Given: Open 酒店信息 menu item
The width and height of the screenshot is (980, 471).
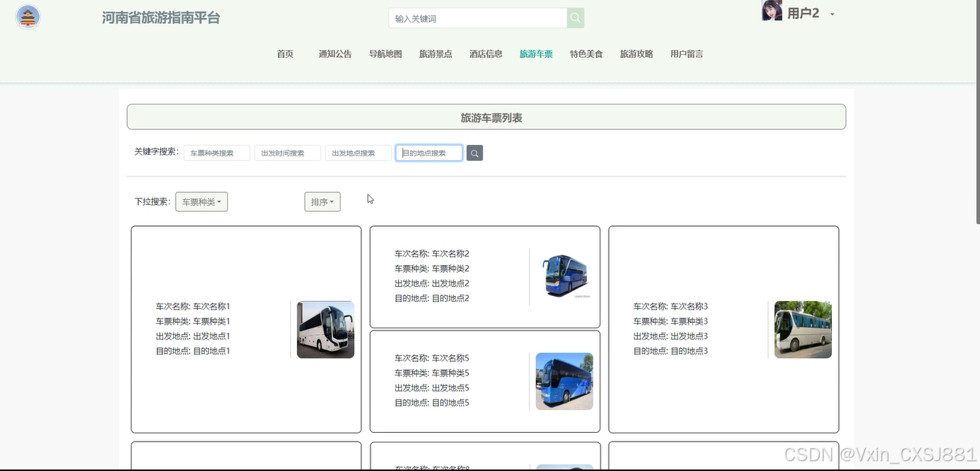Looking at the screenshot, I should [x=486, y=54].
